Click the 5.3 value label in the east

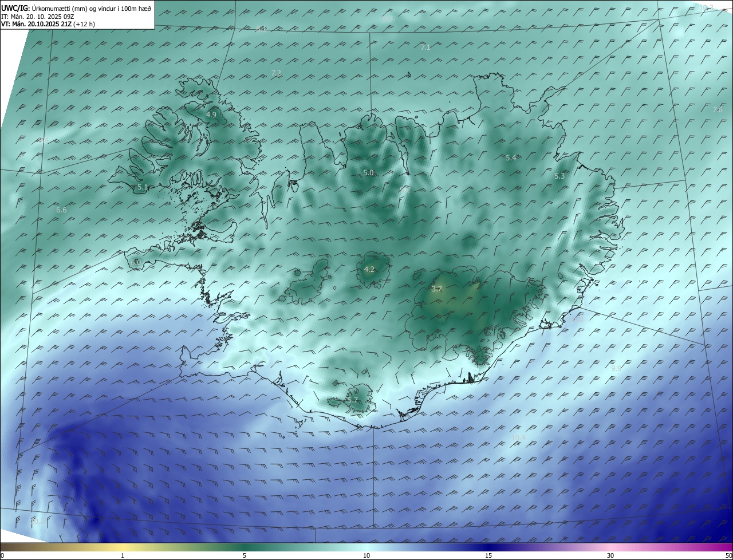tap(559, 176)
